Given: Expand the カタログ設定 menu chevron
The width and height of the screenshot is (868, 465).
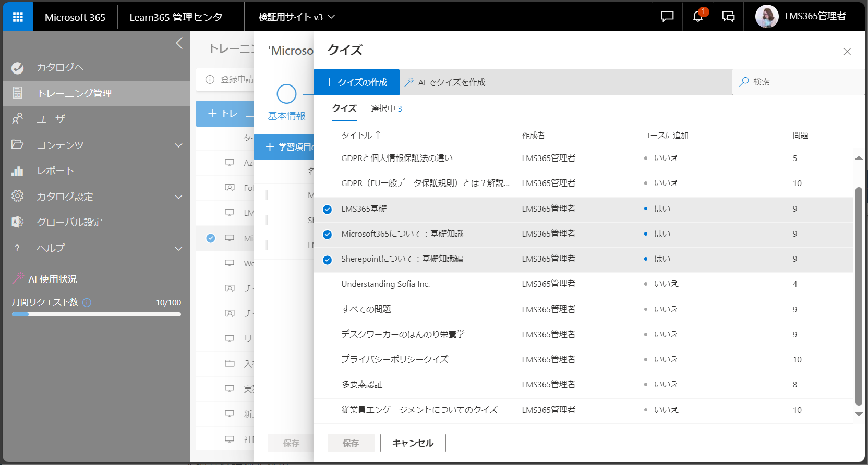Looking at the screenshot, I should pyautogui.click(x=179, y=197).
